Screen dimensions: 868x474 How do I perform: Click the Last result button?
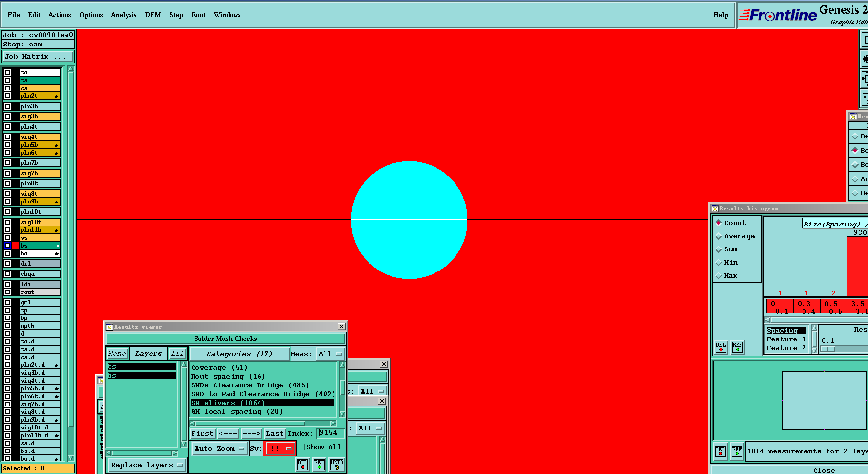coord(274,434)
